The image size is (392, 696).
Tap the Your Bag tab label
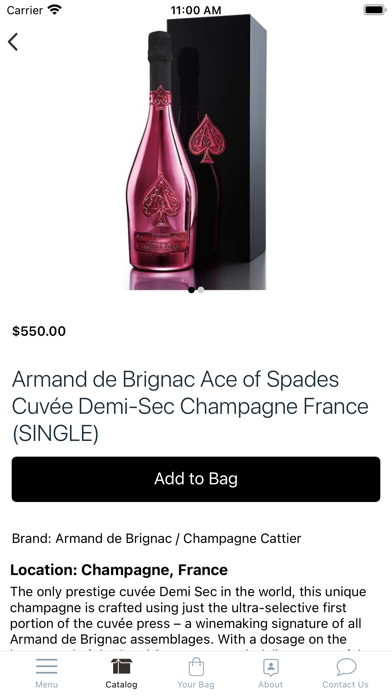[x=196, y=684]
